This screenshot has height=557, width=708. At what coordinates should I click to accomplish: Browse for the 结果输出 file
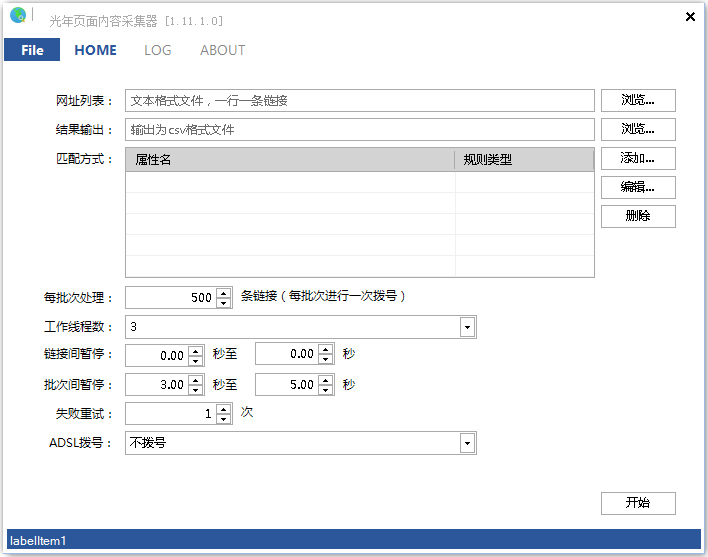[x=638, y=130]
